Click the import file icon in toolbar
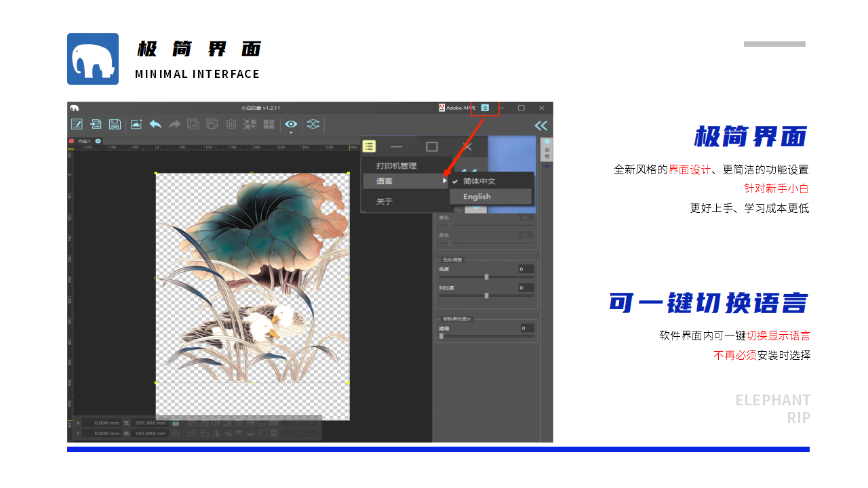This screenshot has height=488, width=868. point(96,124)
